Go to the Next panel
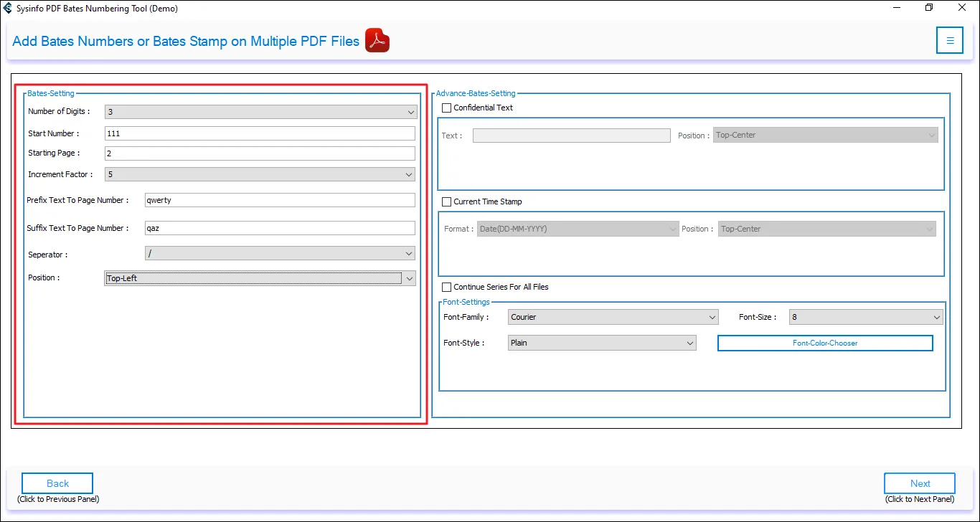The height and width of the screenshot is (522, 980). [x=919, y=483]
